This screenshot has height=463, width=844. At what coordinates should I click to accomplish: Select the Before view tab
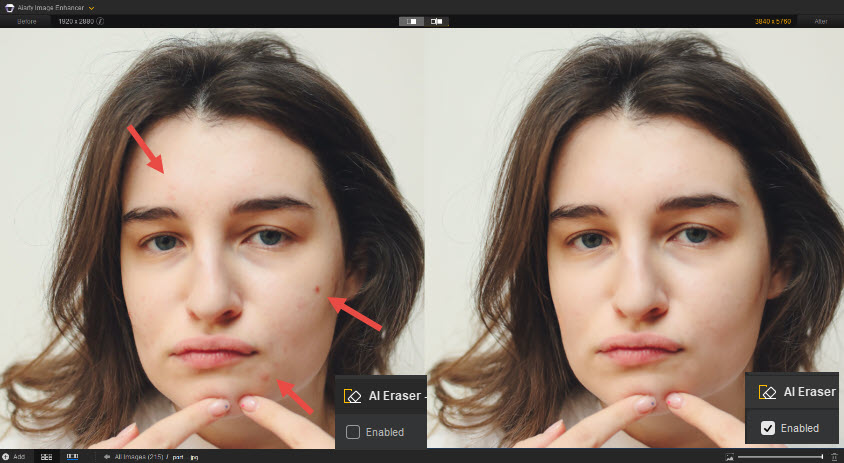point(26,22)
